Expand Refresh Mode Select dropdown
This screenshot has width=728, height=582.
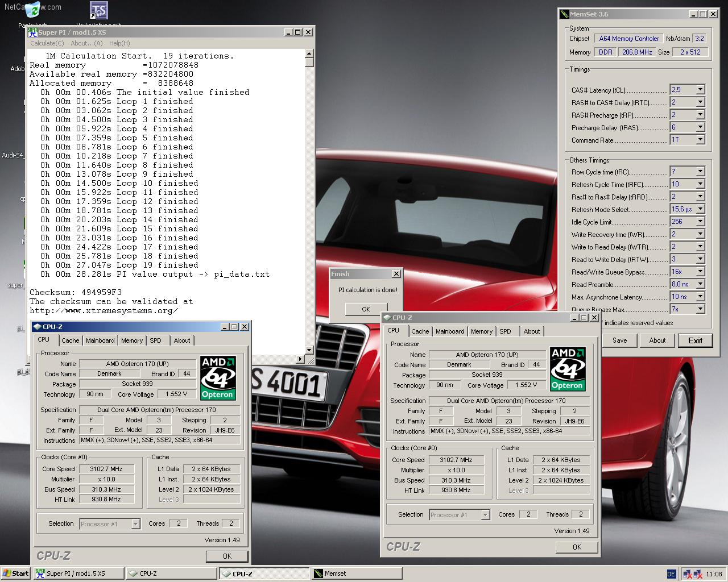click(x=700, y=209)
